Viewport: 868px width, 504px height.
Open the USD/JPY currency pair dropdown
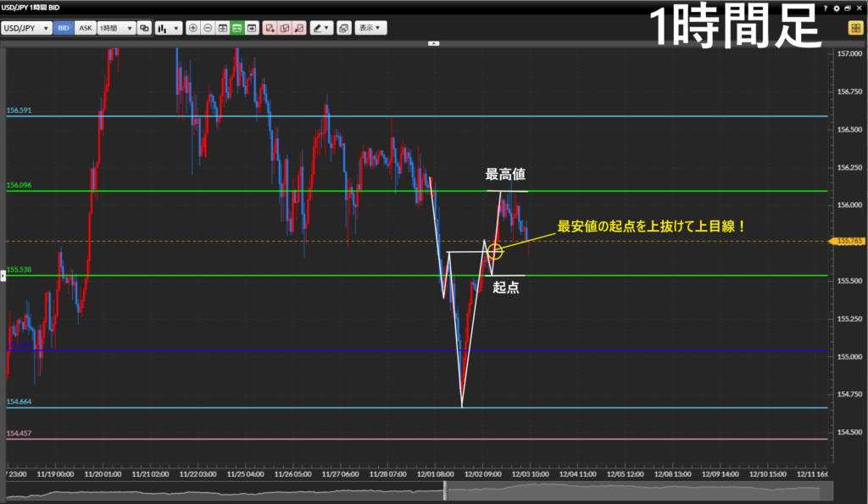point(26,28)
